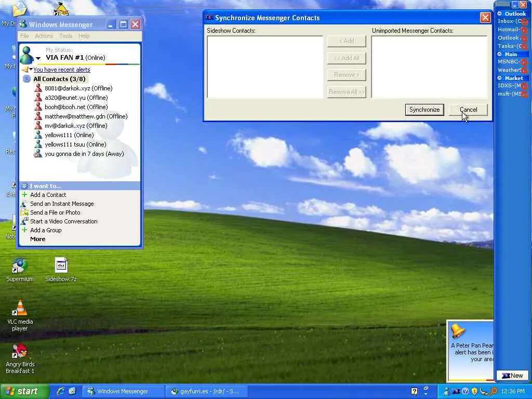Screen dimensions: 532x399
Task: Open the You have recent alerts link
Action: coord(61,70)
